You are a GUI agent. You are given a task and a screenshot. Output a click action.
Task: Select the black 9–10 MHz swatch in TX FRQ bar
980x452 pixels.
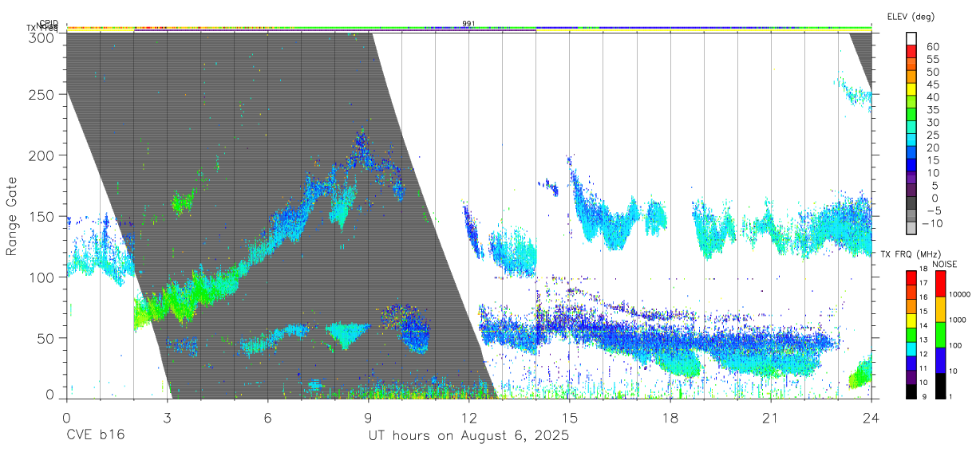(x=911, y=391)
